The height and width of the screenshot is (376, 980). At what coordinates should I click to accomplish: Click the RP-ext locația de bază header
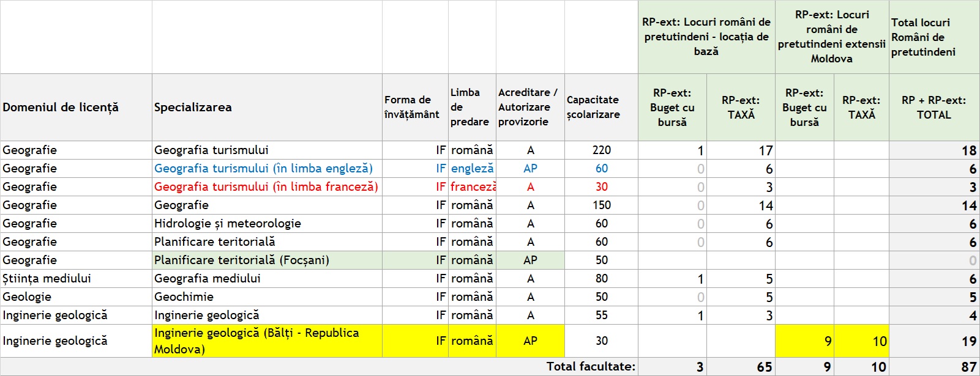coord(706,37)
